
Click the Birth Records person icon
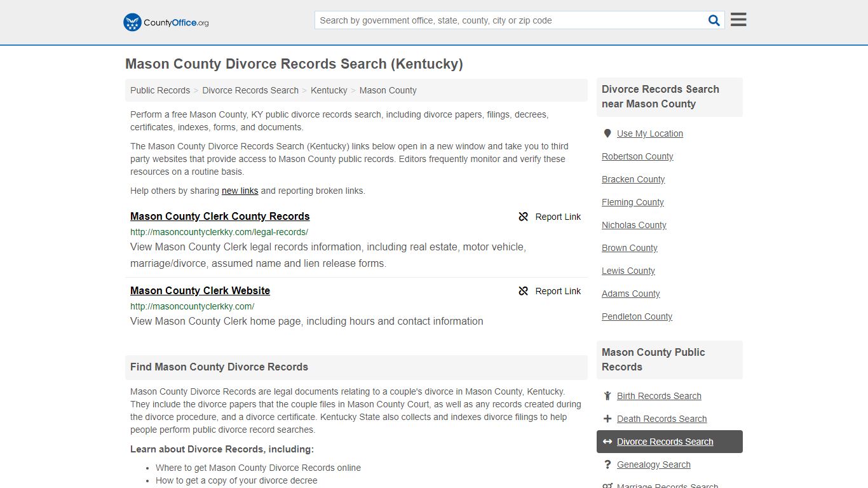pos(607,396)
